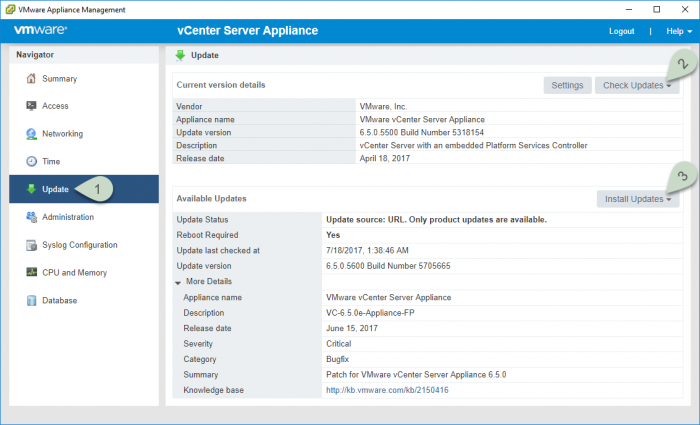Click the vmware logo in the banner
The image size is (700, 425).
point(41,30)
